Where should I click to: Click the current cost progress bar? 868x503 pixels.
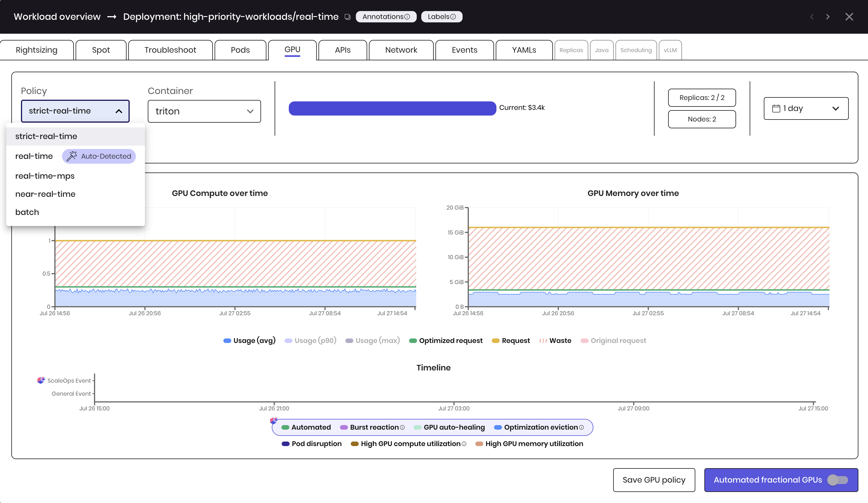[x=392, y=108]
